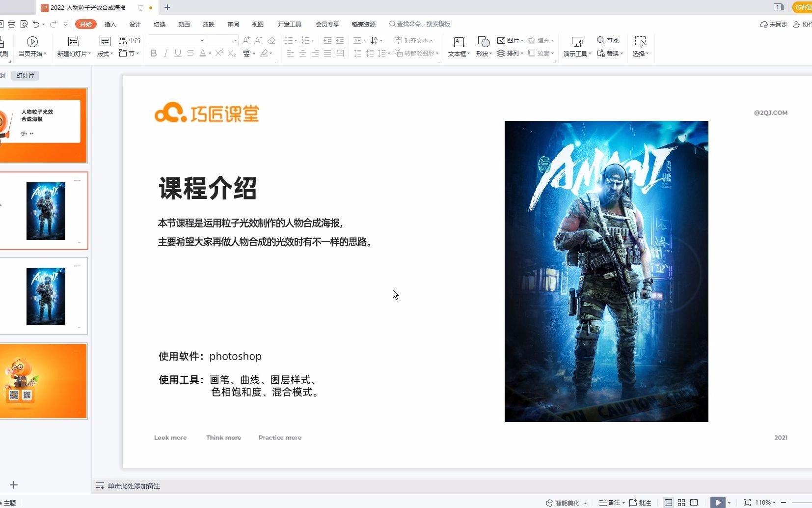The height and width of the screenshot is (508, 812).
Task: Open the 设计 (Design) ribbon tab
Action: 135,24
